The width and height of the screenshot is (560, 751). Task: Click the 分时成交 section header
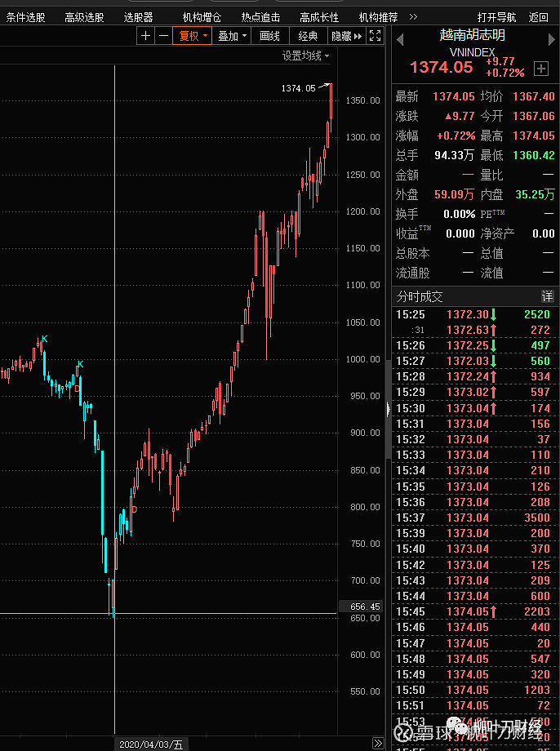point(419,296)
